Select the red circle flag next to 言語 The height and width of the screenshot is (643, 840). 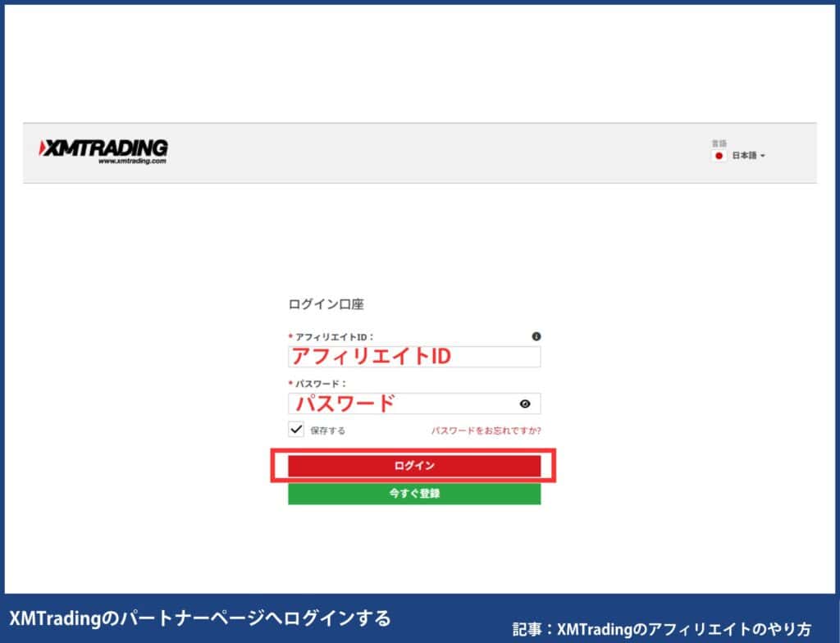click(719, 155)
